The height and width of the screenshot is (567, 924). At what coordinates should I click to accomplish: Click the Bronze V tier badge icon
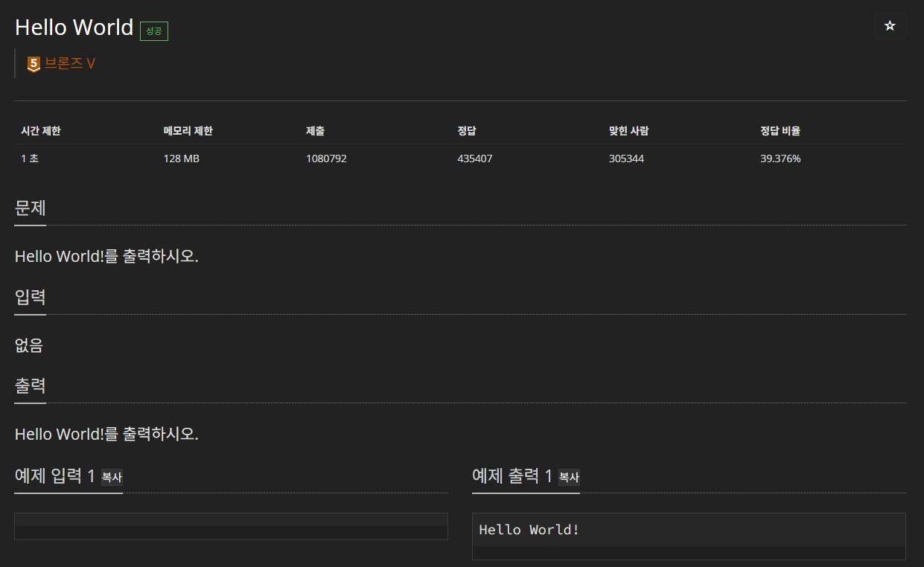[x=34, y=63]
